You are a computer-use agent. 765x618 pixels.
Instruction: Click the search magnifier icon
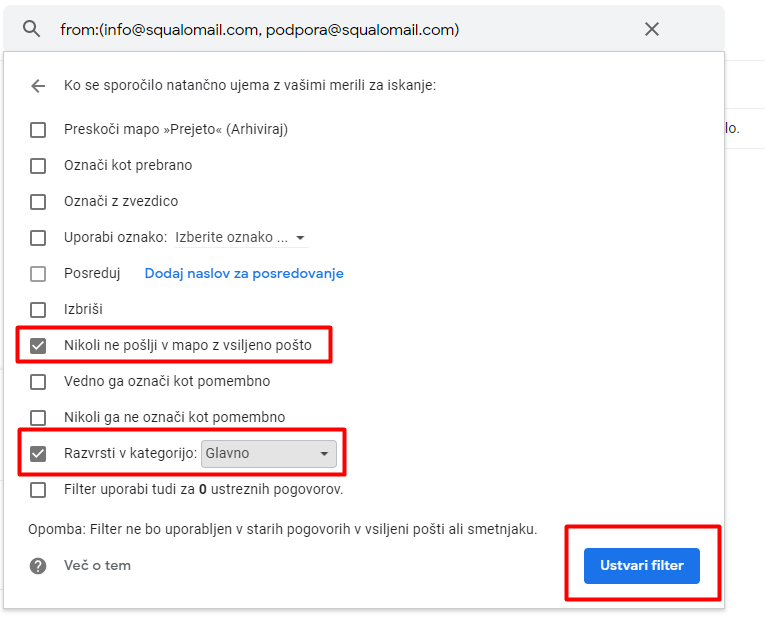(x=32, y=29)
